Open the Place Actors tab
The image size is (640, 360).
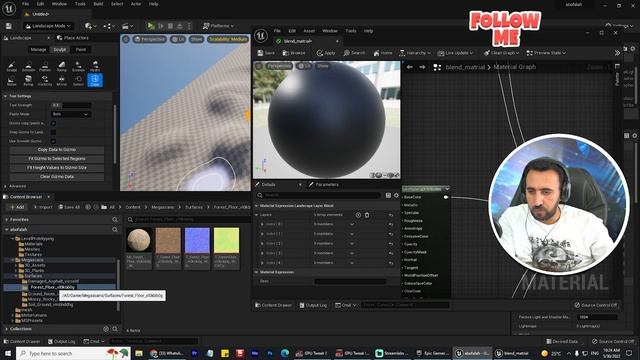point(73,38)
